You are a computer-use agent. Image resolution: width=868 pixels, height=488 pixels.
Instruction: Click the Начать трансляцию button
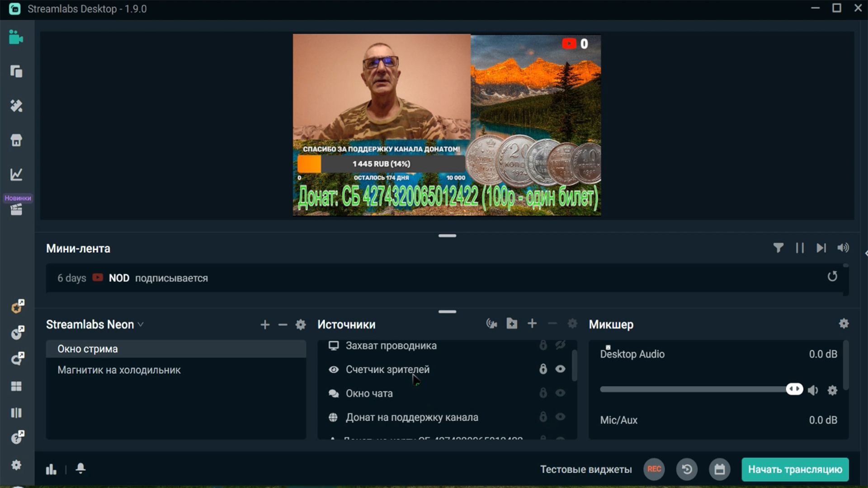pos(795,469)
